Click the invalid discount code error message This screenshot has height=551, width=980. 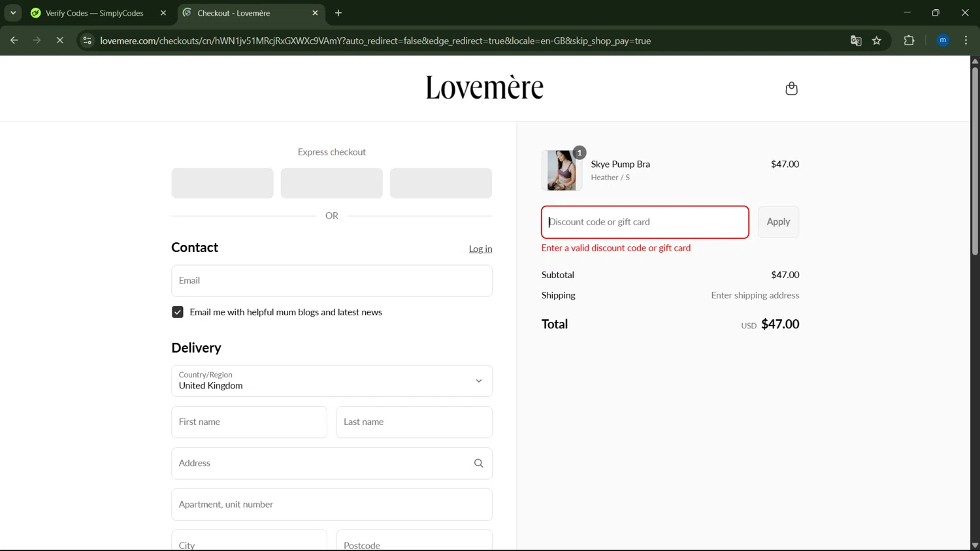pos(616,248)
